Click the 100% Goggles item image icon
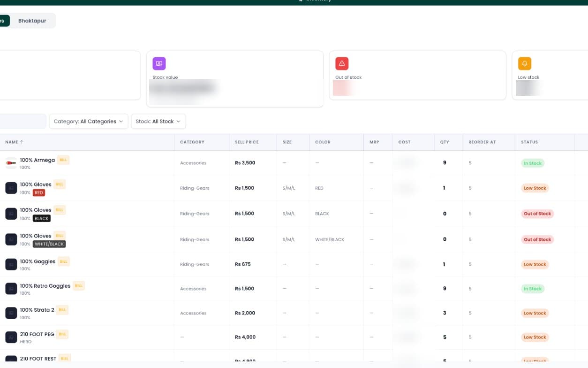Screen dimensions: 588x368 (11, 264)
